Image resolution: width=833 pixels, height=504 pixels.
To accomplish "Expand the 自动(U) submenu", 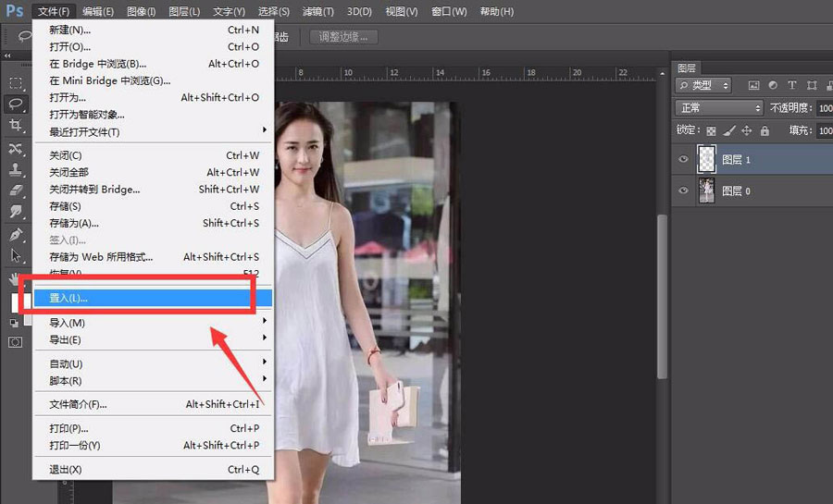I will [154, 364].
